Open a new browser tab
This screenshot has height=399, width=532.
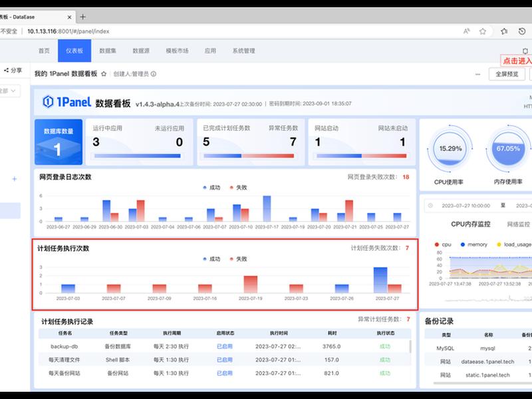tap(82, 17)
